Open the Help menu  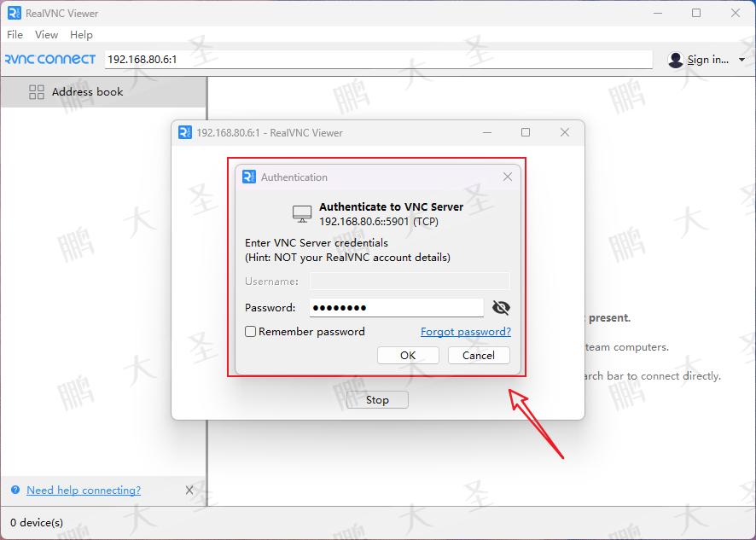81,35
